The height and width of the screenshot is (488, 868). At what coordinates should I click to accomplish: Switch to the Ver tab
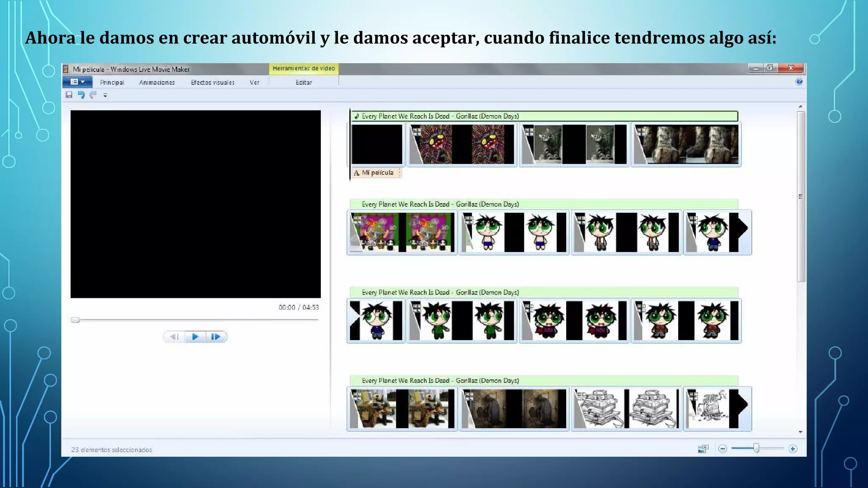click(254, 83)
